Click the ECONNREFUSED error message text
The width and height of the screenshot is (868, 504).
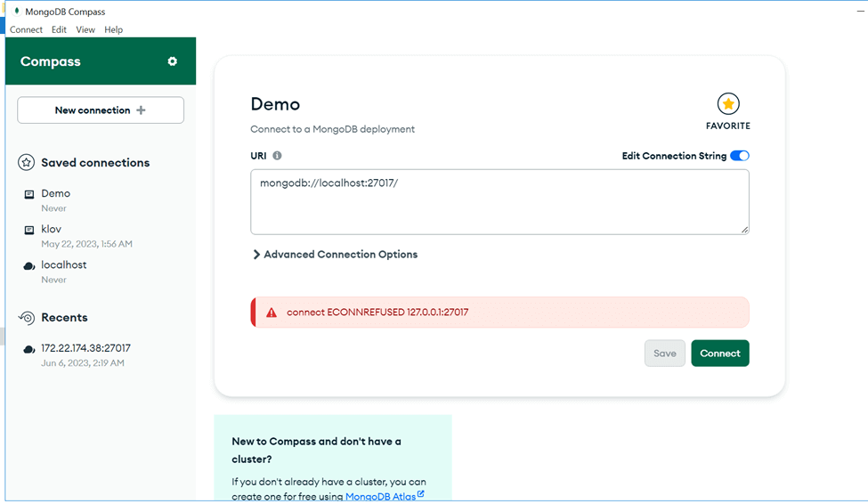pyautogui.click(x=377, y=313)
